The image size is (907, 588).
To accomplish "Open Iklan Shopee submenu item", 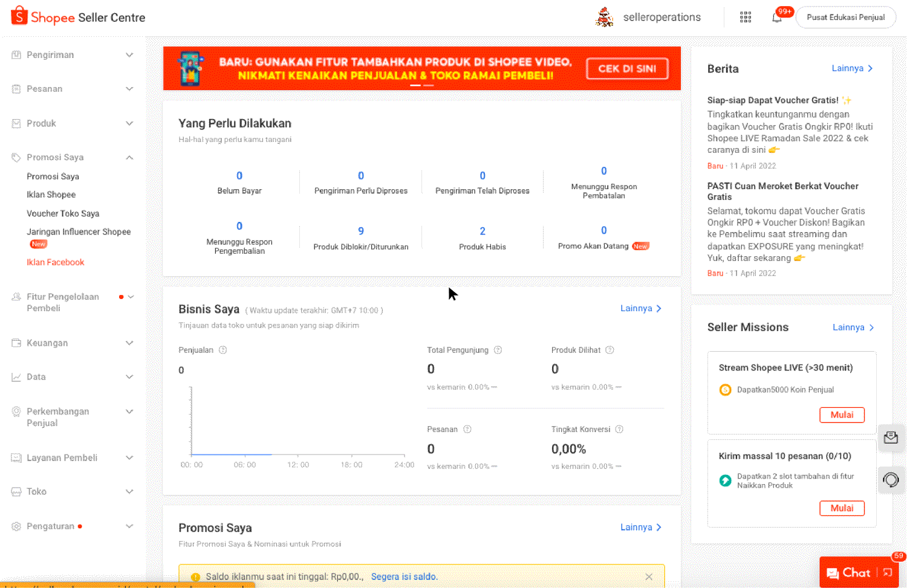I will pyautogui.click(x=51, y=195).
